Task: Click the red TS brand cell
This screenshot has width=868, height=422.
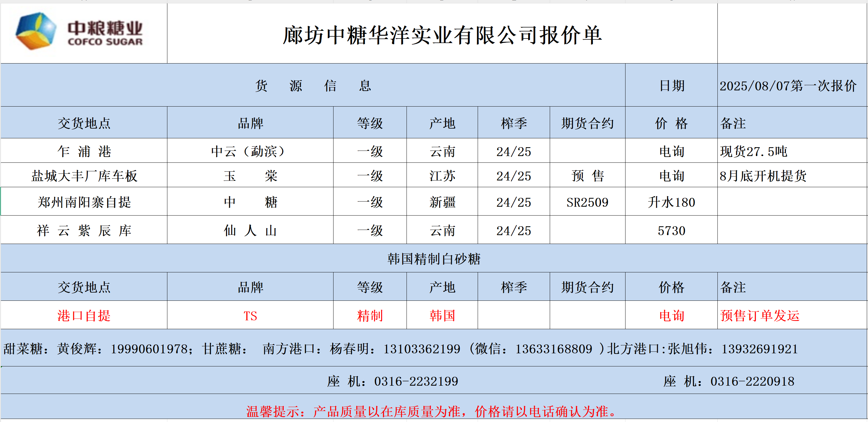Action: [250, 316]
